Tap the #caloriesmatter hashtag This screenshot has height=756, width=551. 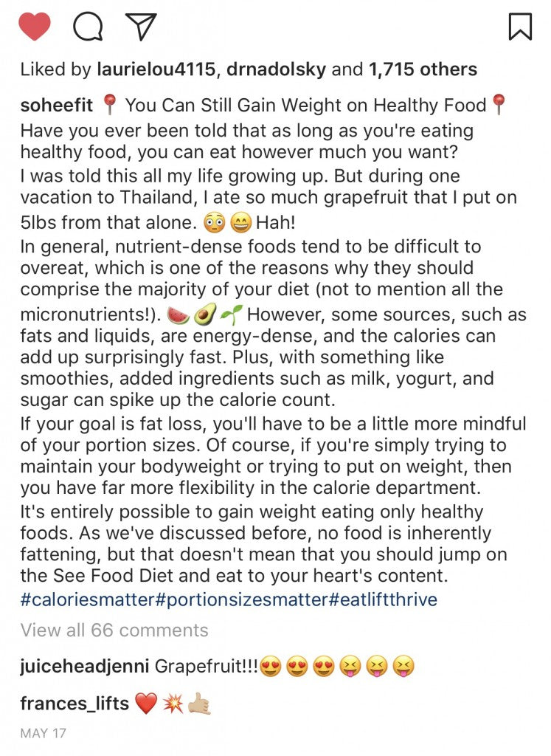(x=88, y=599)
